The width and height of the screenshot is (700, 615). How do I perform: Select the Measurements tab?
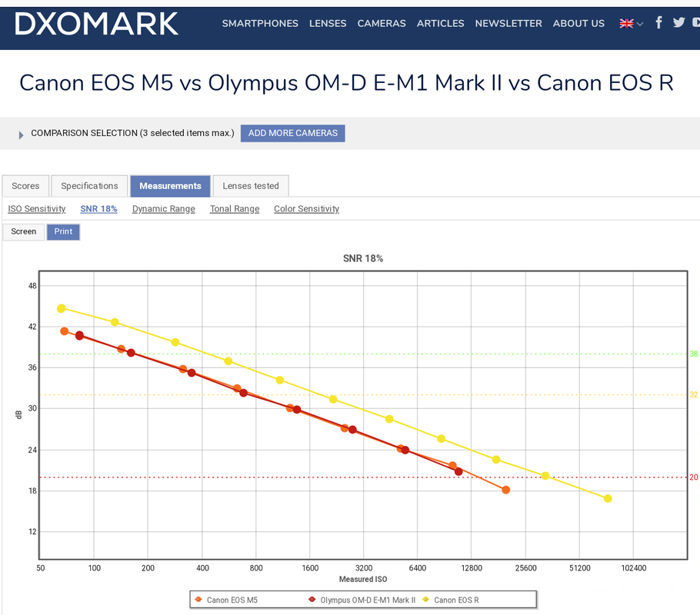[170, 186]
